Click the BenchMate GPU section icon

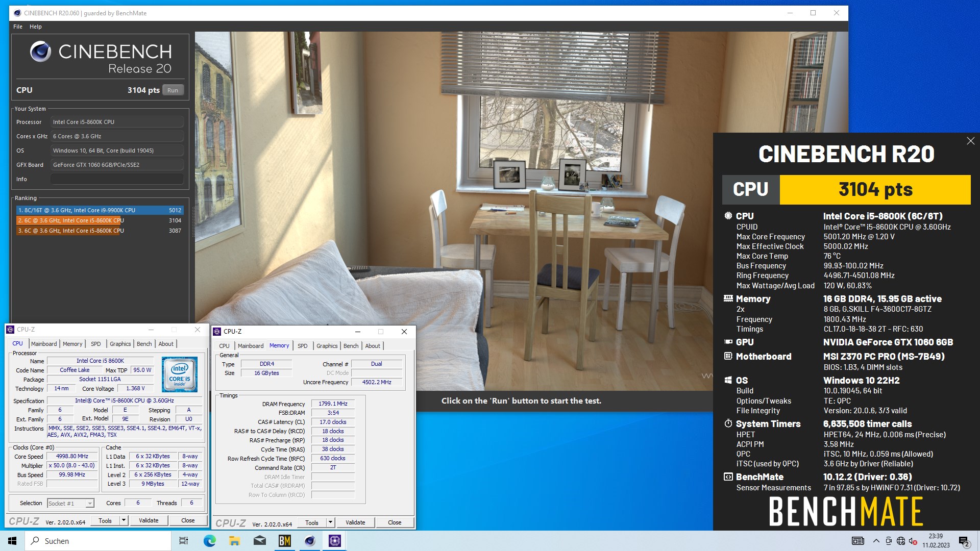[x=728, y=342]
